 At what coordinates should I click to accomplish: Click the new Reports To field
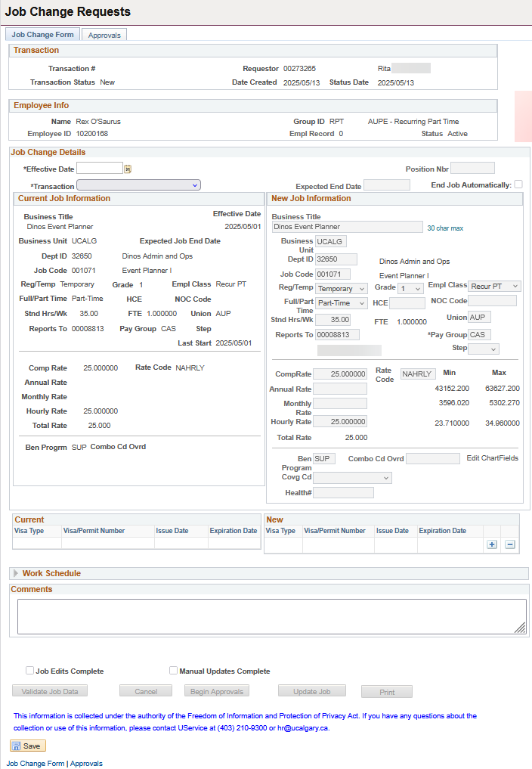click(337, 334)
